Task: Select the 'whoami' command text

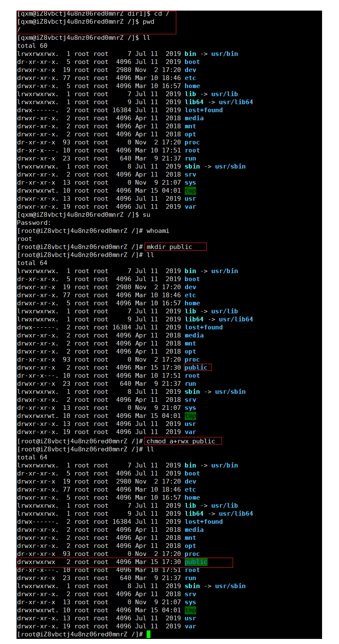Action: pos(158,231)
